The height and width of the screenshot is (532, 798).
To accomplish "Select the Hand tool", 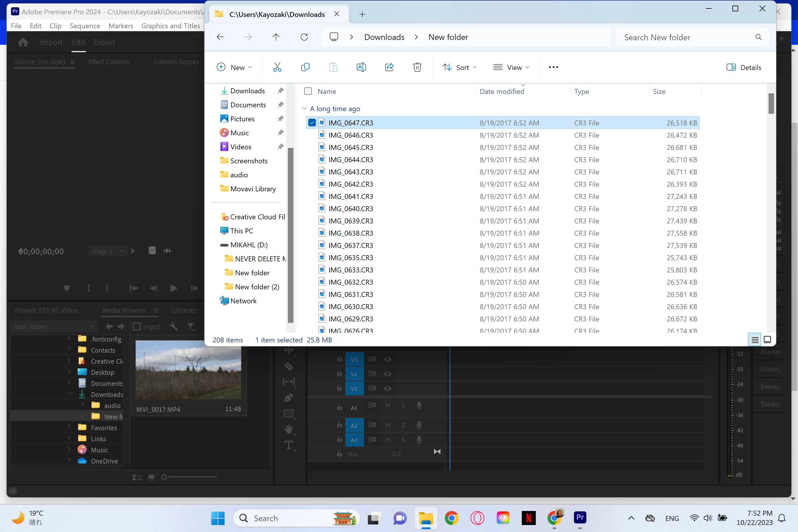I will (x=288, y=429).
